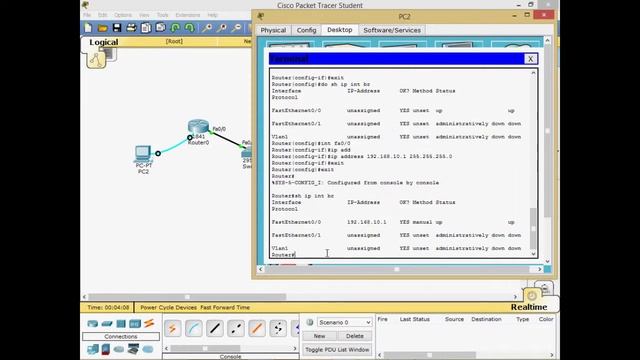Click the New scenario button

[x=320, y=336]
